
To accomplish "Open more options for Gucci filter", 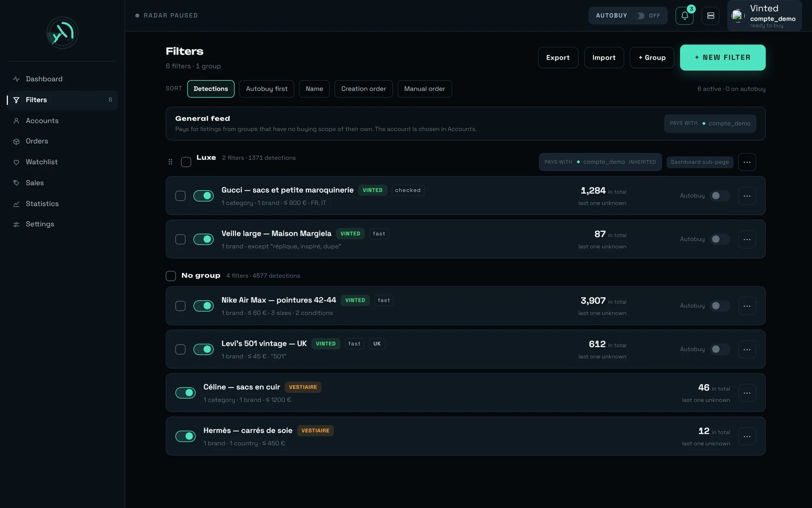I will pyautogui.click(x=747, y=196).
